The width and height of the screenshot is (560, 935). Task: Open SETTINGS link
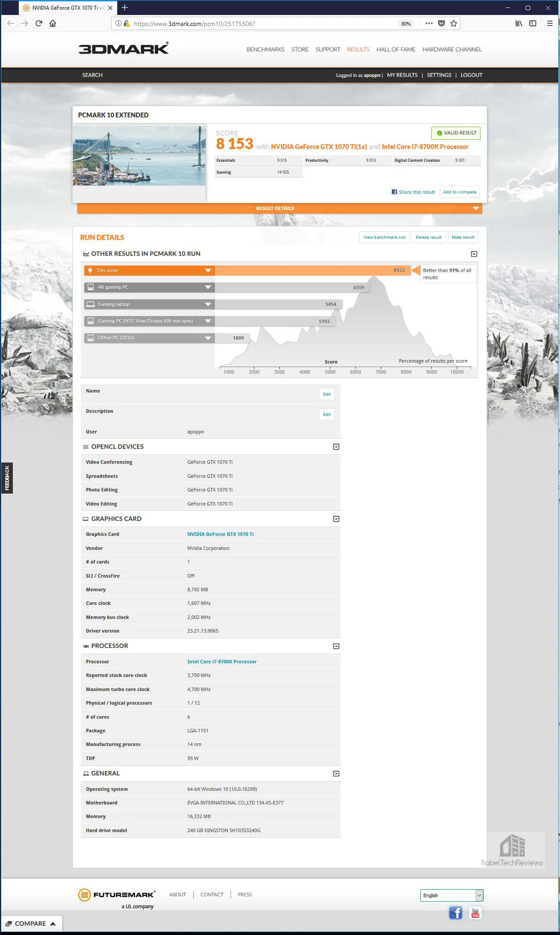point(439,75)
